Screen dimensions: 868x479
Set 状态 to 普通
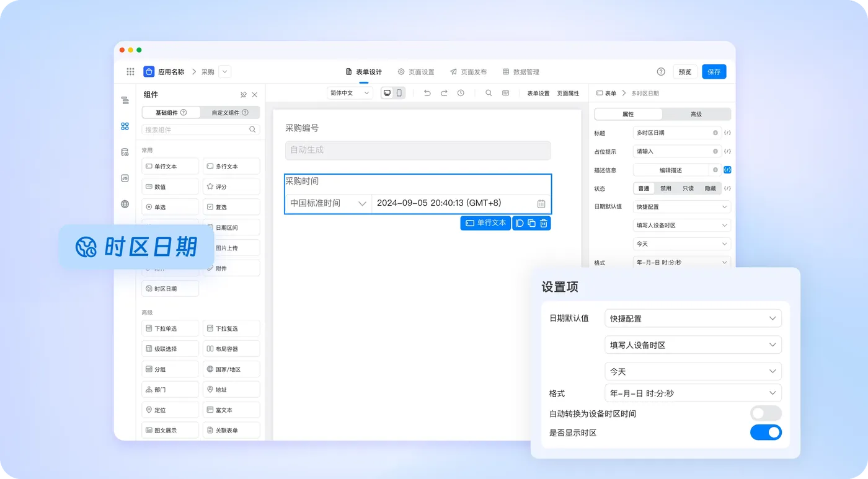644,188
